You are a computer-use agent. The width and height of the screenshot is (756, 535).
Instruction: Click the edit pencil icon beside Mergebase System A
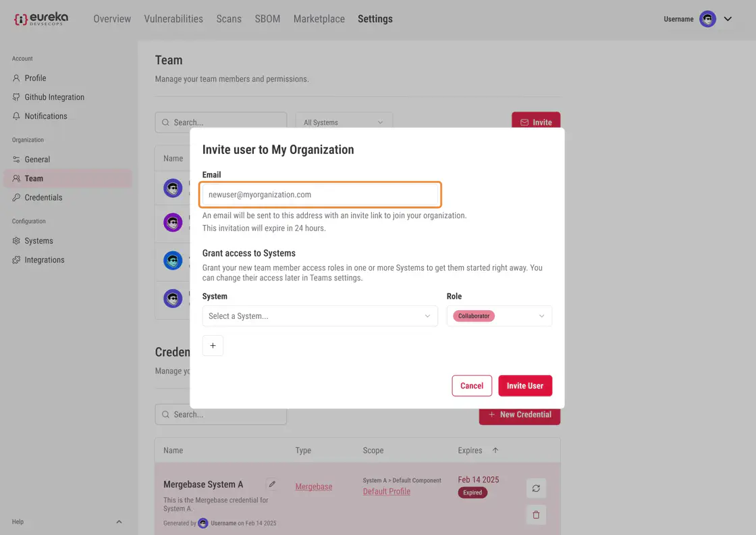click(x=271, y=484)
